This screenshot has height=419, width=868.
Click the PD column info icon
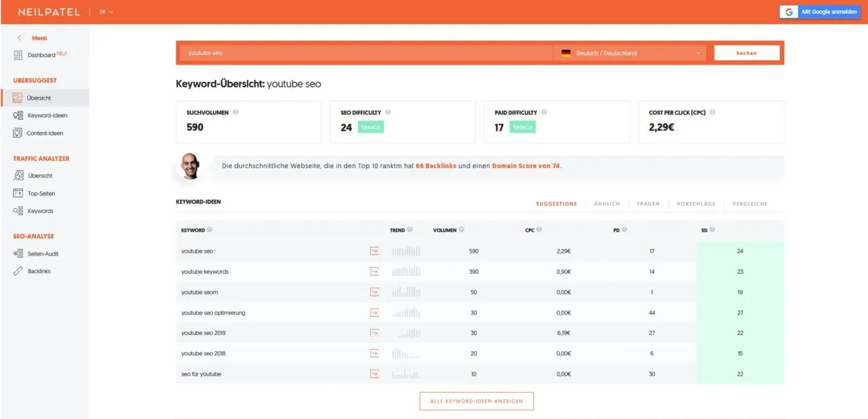tap(624, 230)
